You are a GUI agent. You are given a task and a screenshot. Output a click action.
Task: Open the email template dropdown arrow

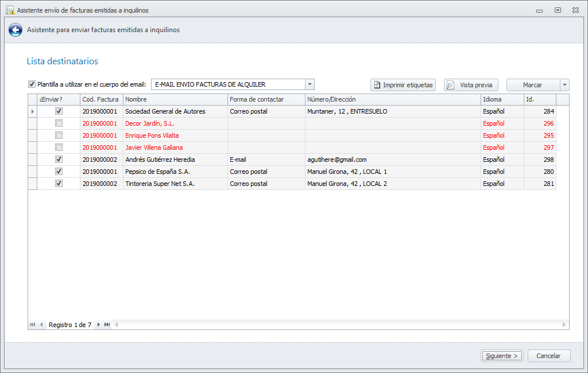coord(310,84)
